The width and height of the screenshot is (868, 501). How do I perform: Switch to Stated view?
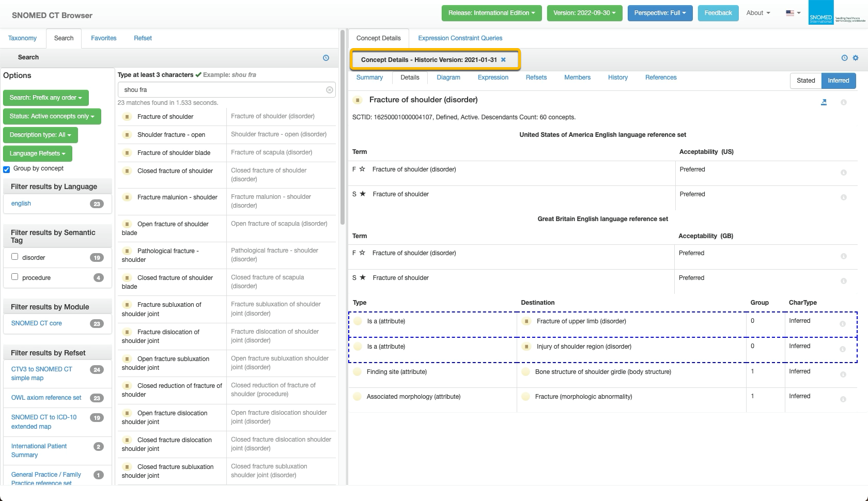tap(805, 81)
